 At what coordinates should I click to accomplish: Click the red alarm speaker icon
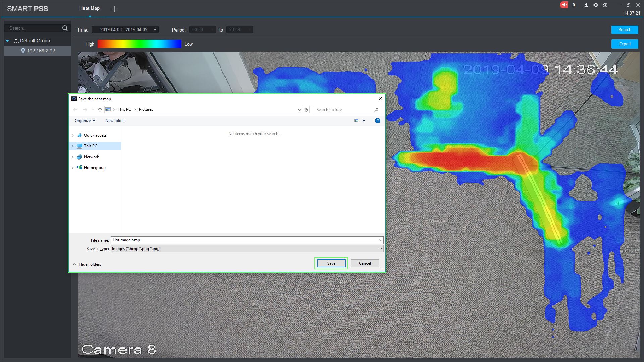click(x=564, y=5)
